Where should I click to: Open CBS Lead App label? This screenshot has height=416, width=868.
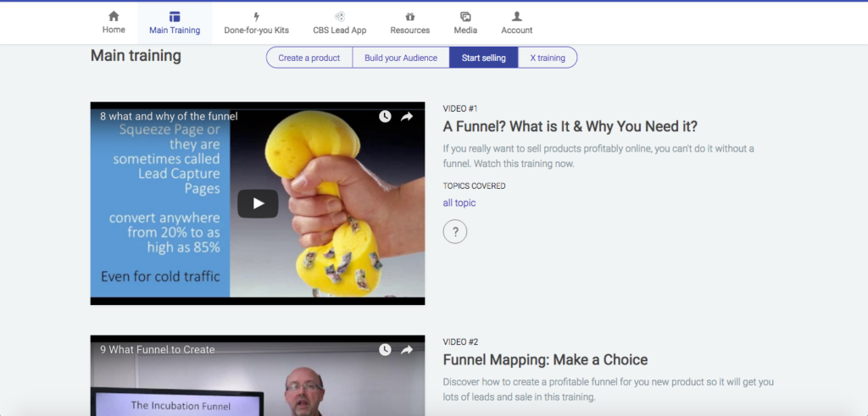339,31
